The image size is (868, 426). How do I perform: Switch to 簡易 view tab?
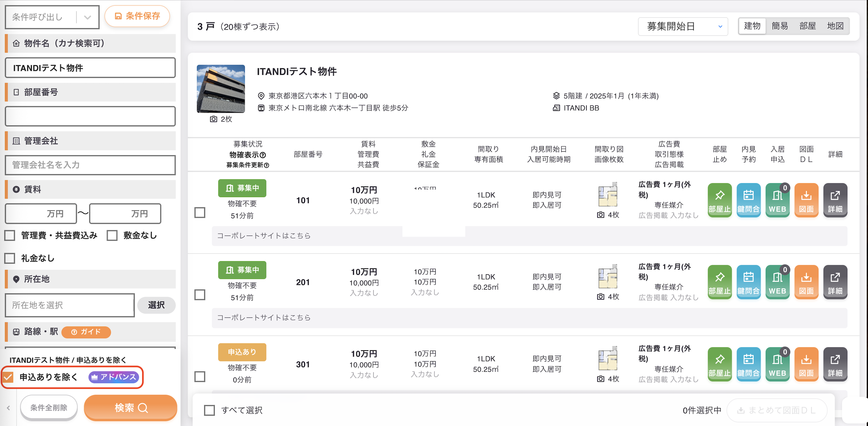780,26
